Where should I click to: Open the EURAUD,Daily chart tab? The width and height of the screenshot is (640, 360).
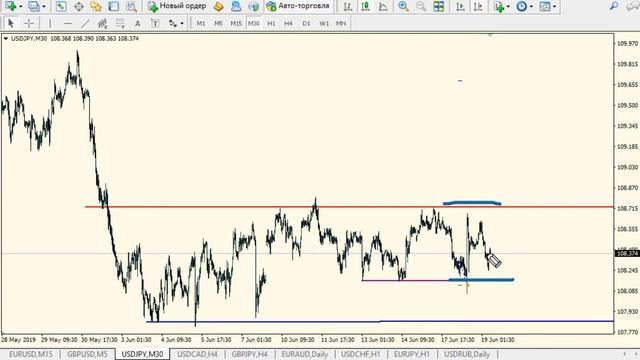[304, 354]
